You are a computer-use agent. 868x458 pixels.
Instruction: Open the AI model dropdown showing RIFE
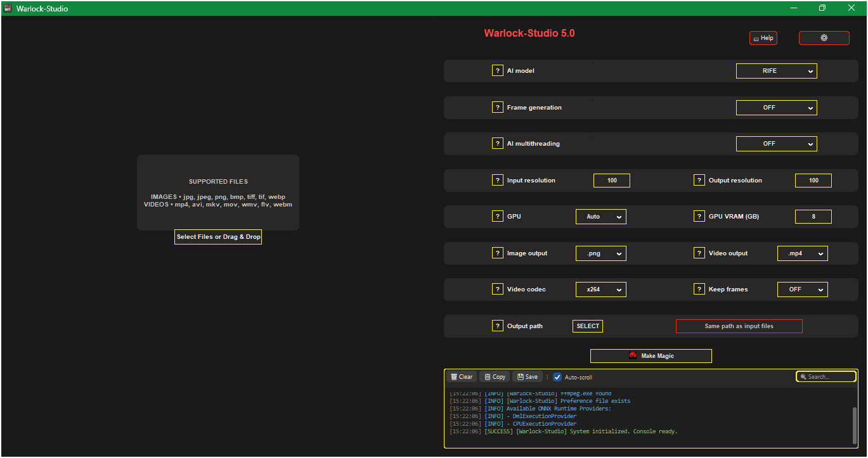776,71
